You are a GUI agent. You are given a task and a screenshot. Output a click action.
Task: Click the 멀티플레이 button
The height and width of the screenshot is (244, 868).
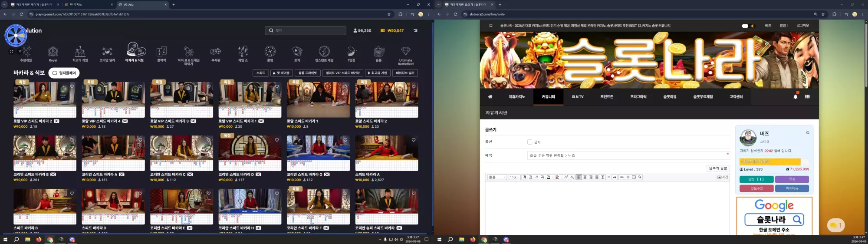tap(64, 73)
